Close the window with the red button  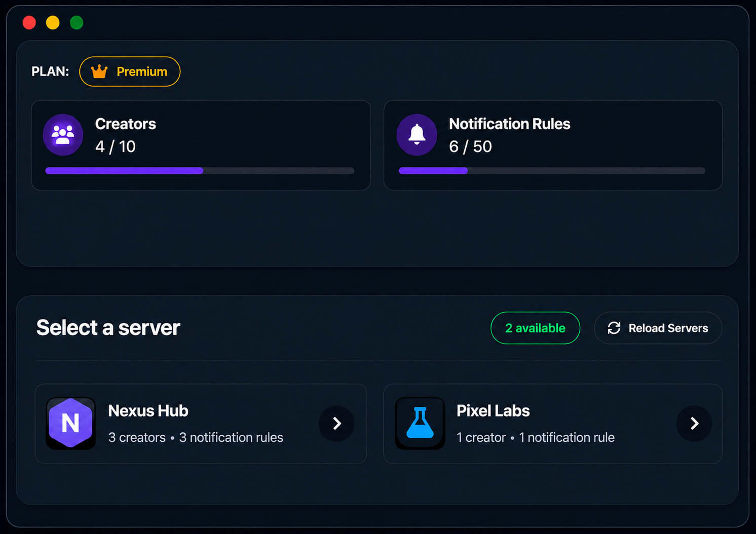click(29, 23)
